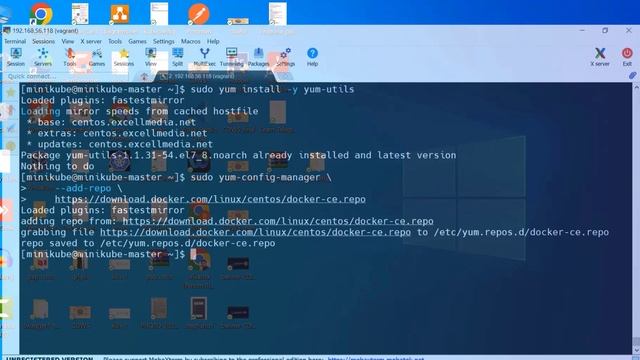Open the Games toolbar icon
This screenshot has width=640, height=360.
pyautogui.click(x=97, y=57)
